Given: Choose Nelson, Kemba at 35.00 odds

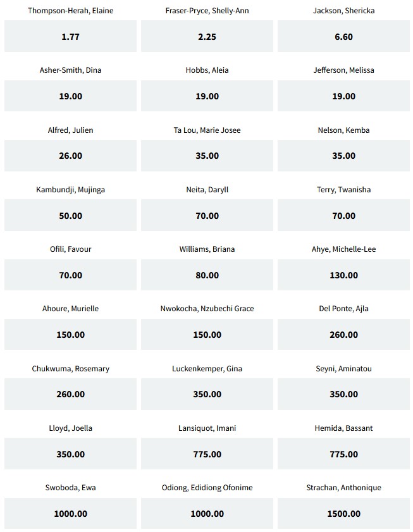Looking at the screenshot, I should tap(343, 156).
